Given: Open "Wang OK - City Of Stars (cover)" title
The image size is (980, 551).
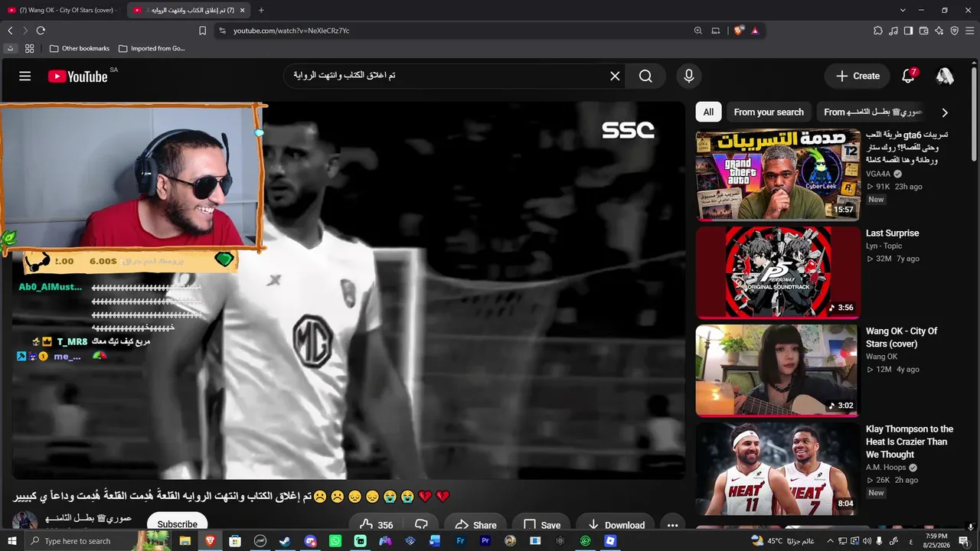Looking at the screenshot, I should pos(902,337).
